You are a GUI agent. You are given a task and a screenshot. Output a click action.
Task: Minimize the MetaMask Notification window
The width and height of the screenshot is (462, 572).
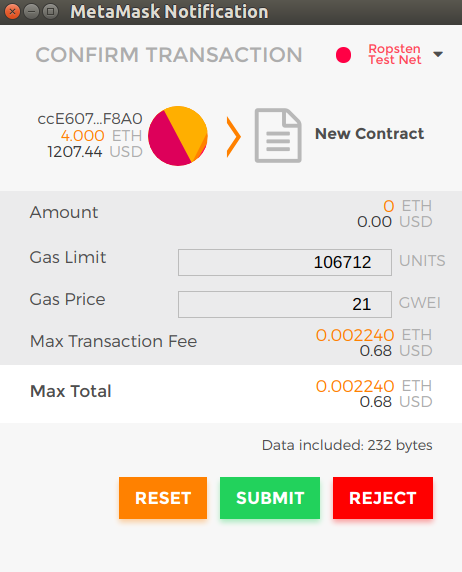[x=31, y=12]
